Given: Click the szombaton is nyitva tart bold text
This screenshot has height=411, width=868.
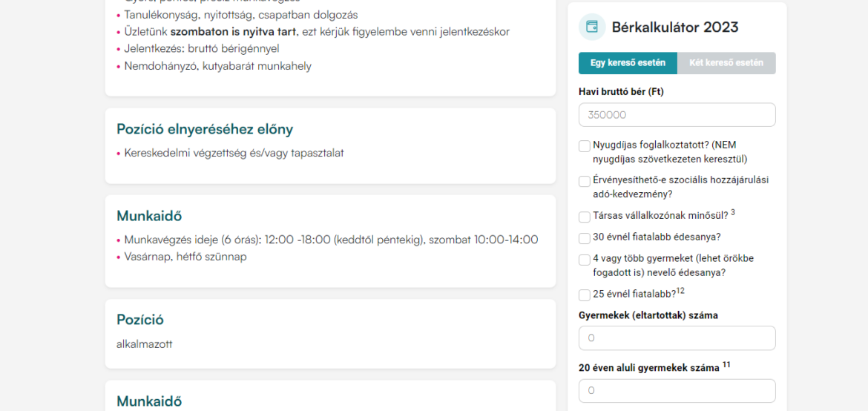Looking at the screenshot, I should point(234,32).
